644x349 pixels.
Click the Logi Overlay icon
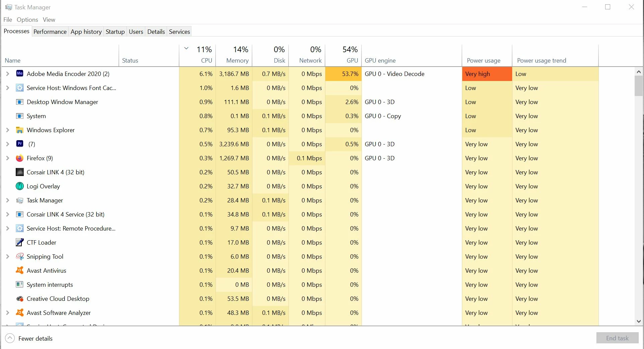pos(20,186)
